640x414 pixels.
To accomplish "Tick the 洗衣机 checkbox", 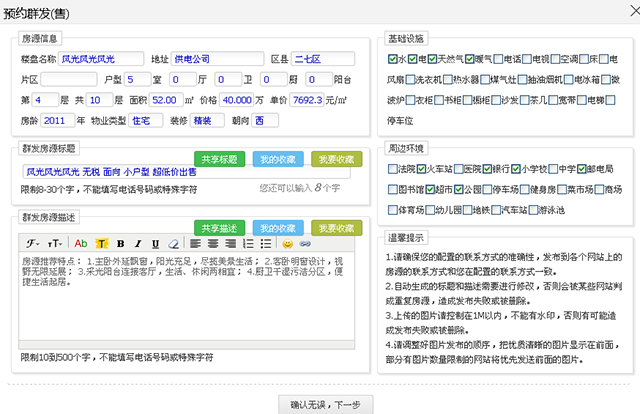I will point(410,80).
